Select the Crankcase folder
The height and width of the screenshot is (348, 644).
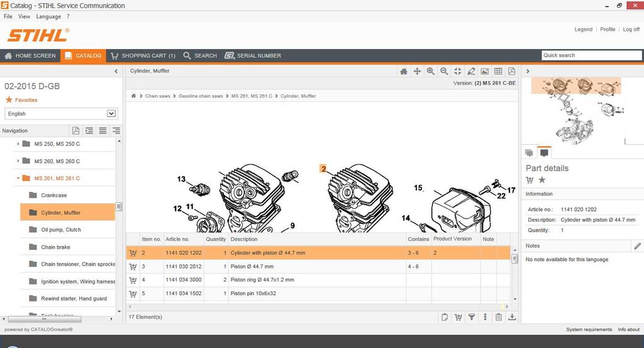pos(68,195)
